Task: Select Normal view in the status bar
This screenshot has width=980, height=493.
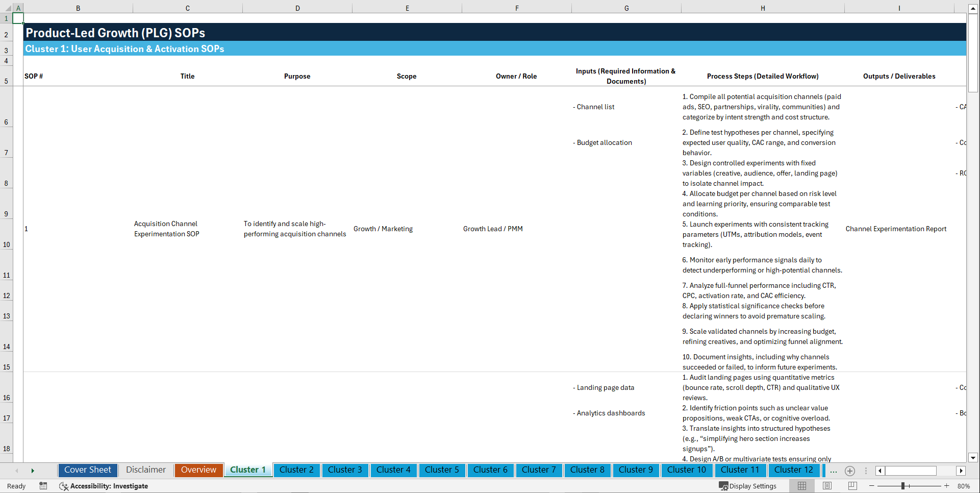Action: [801, 486]
